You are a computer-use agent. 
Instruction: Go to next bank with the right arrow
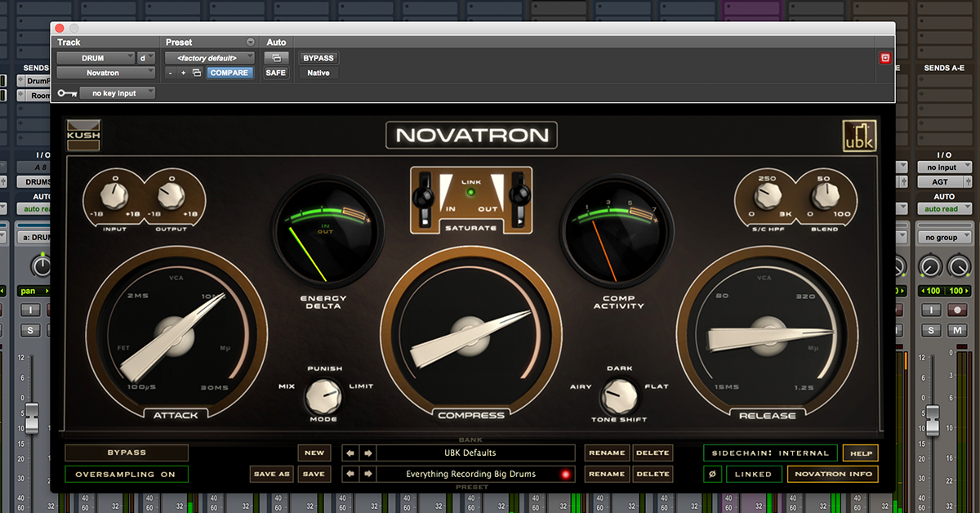point(367,453)
